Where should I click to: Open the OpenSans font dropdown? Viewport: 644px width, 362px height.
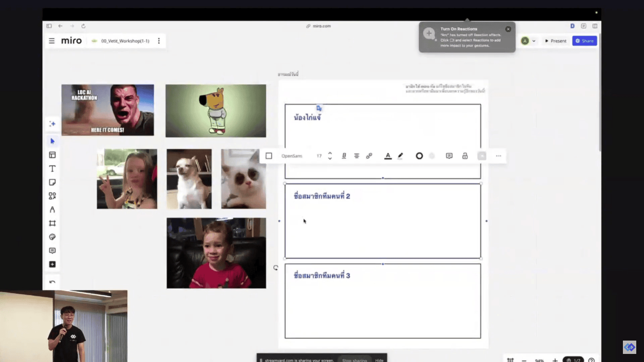292,156
